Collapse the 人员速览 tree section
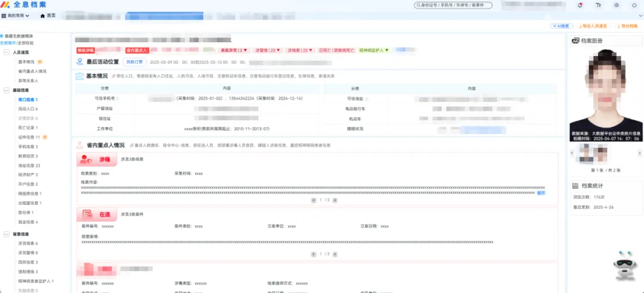 tap(7, 52)
